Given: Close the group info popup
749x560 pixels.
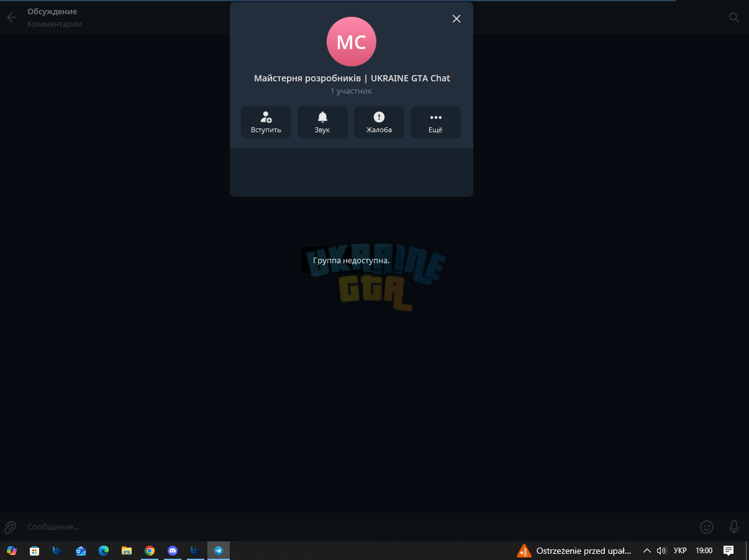Looking at the screenshot, I should coord(456,19).
